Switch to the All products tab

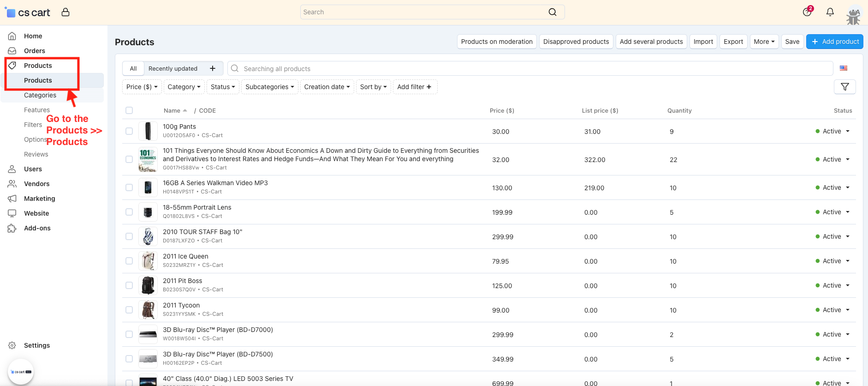(133, 68)
